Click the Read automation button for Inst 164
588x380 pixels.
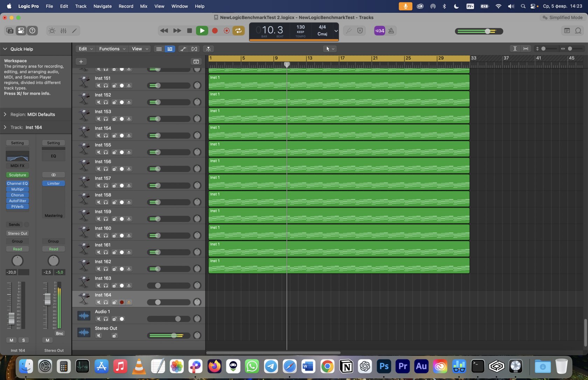pos(17,249)
